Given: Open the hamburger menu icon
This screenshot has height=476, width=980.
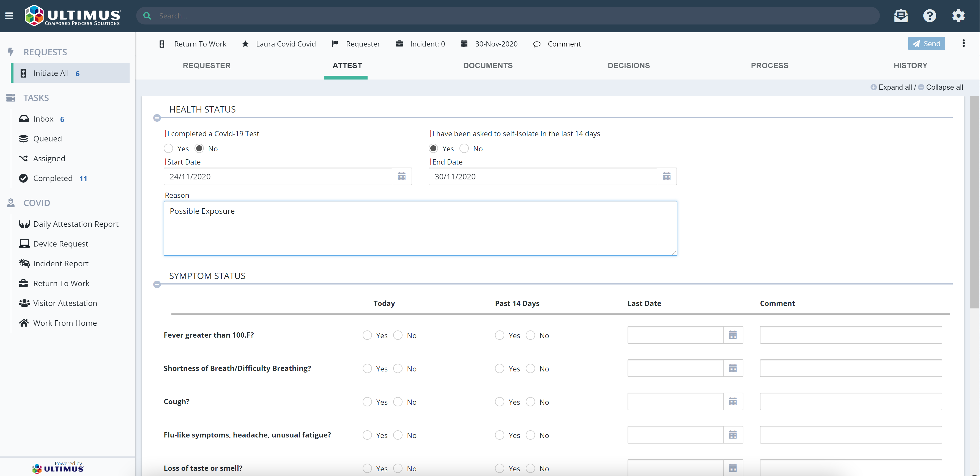Looking at the screenshot, I should (x=9, y=16).
